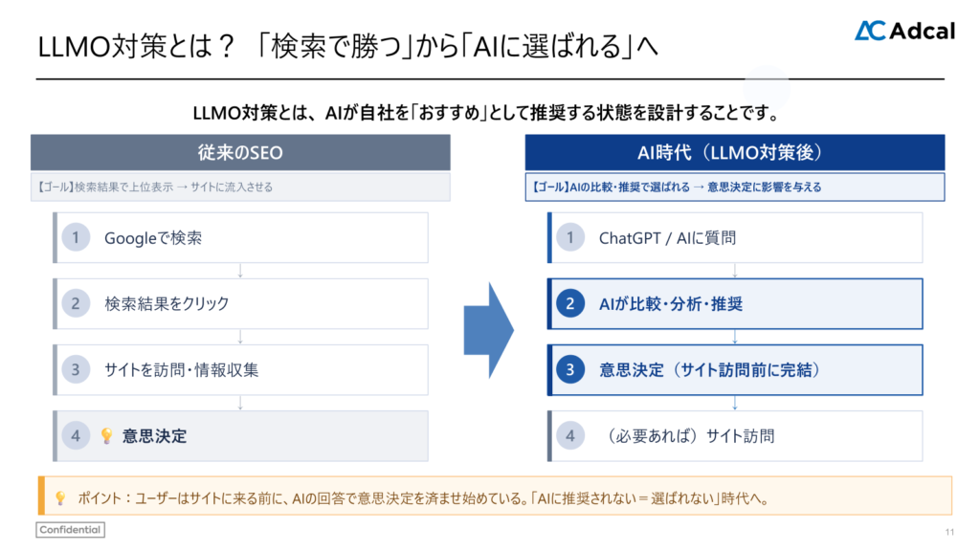This screenshot has width=980, height=551.
Task: Switch to the AI時代（LLMO対策後） header
Action: coord(735,152)
